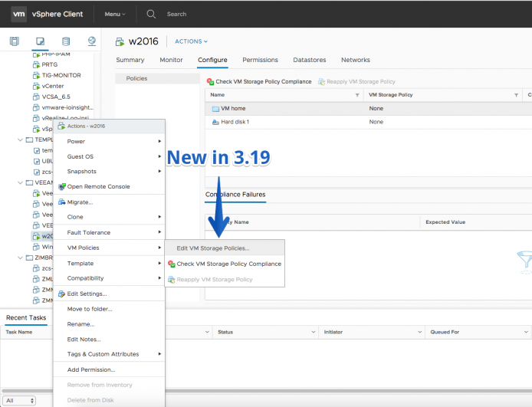Image resolution: width=532 pixels, height=407 pixels.
Task: Select the VMs and Templates inventory icon
Action: (40, 41)
